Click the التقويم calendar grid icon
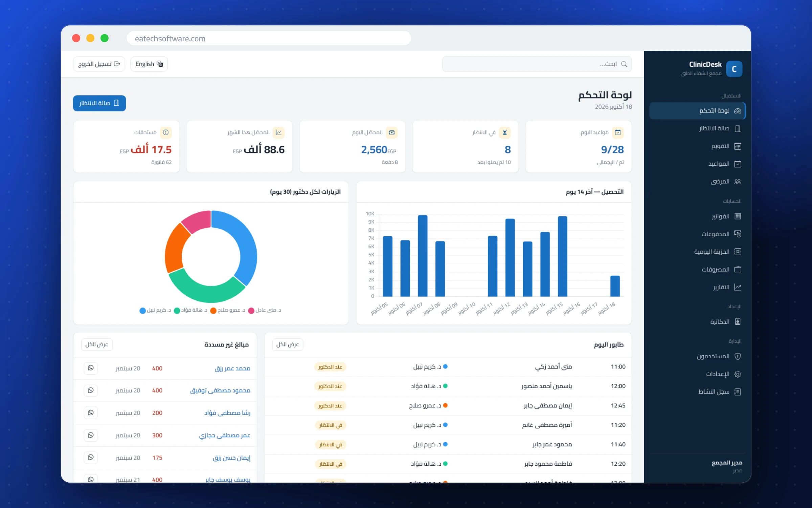 (x=738, y=146)
